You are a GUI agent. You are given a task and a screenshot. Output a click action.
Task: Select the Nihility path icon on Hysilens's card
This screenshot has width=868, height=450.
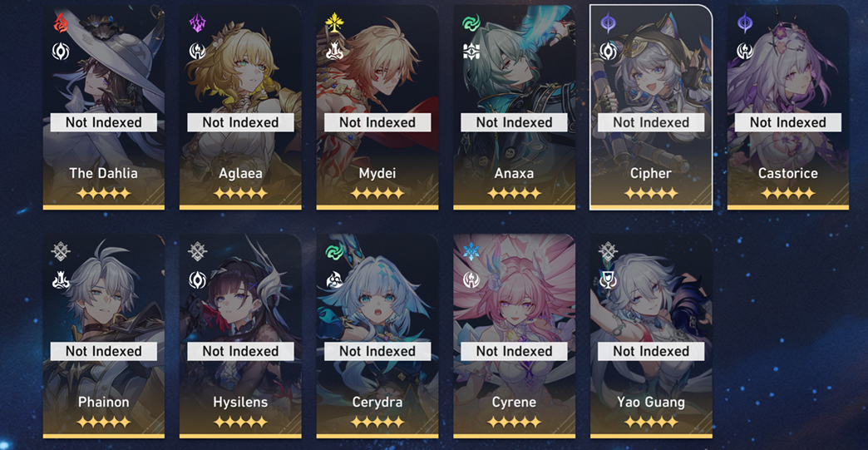[x=197, y=280]
